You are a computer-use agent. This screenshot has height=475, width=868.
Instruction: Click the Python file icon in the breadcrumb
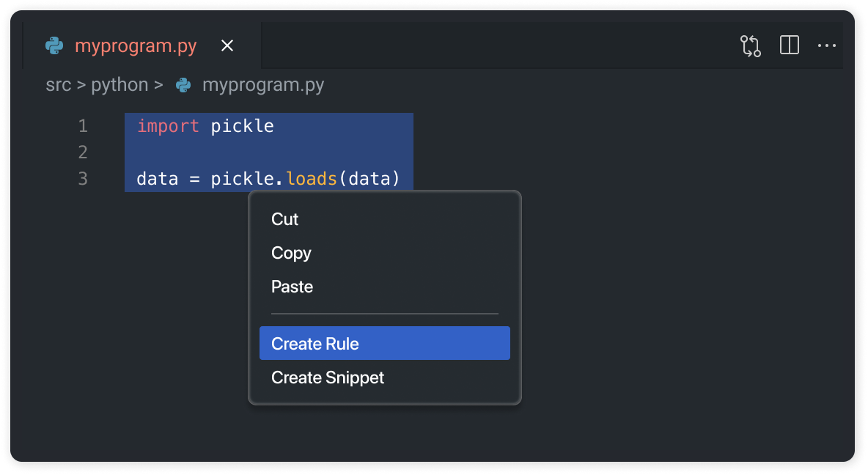click(183, 84)
